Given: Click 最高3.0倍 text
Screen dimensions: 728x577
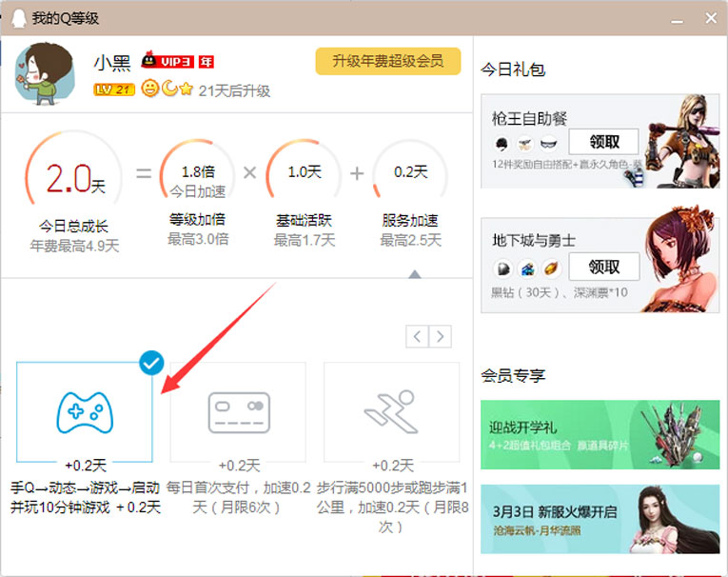Looking at the screenshot, I should pos(198,239).
